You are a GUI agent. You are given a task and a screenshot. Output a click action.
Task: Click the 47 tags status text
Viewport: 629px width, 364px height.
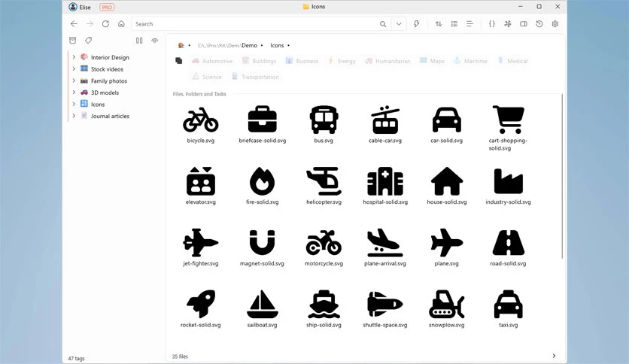pos(76,359)
